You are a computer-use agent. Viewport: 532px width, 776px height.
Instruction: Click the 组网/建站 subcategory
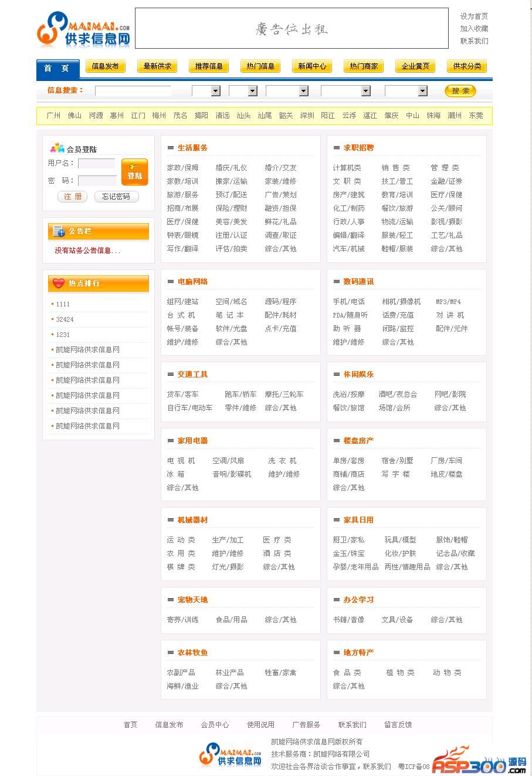click(x=182, y=302)
